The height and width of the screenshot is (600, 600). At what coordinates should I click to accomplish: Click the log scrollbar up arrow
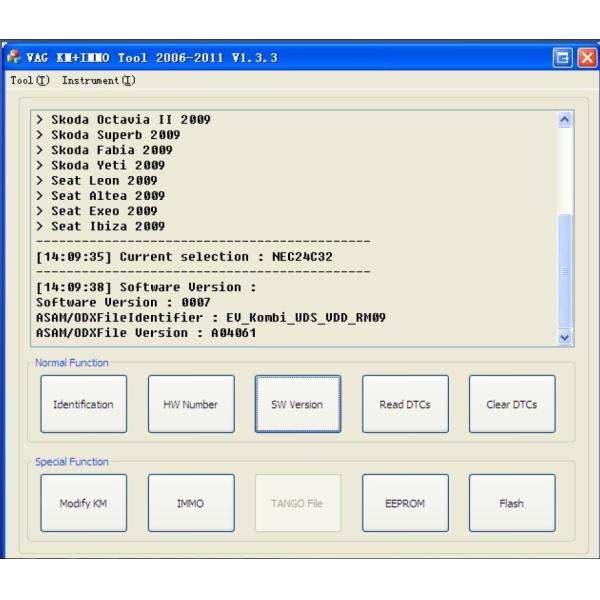567,120
